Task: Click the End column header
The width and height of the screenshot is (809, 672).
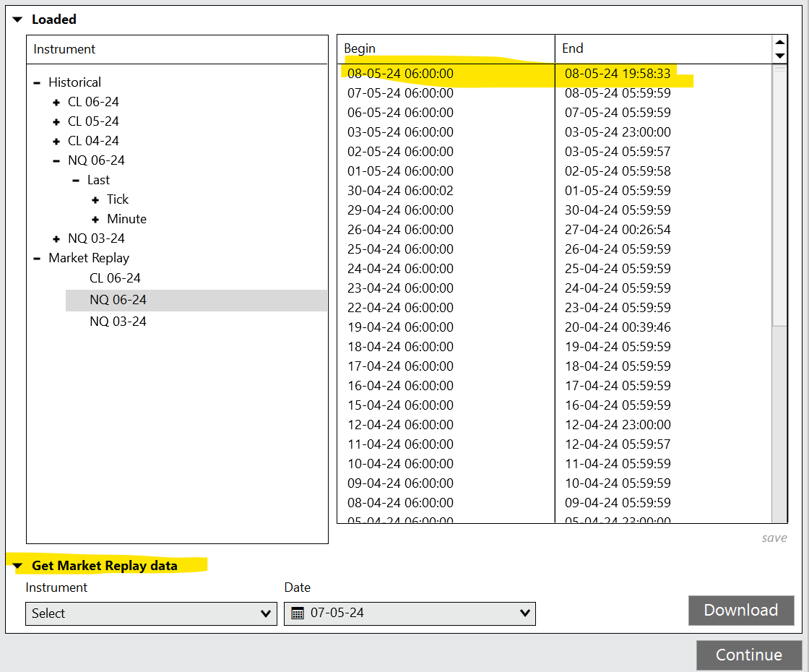Action: (x=663, y=49)
